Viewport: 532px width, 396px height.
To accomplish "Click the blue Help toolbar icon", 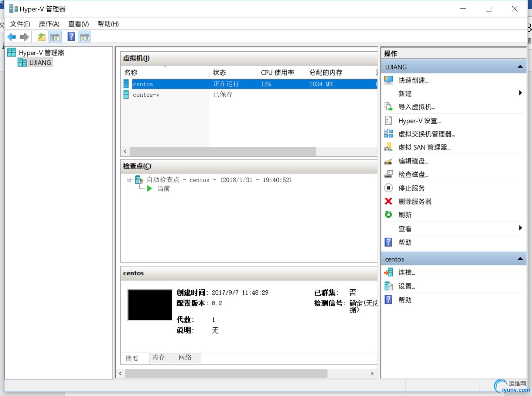I will point(71,37).
